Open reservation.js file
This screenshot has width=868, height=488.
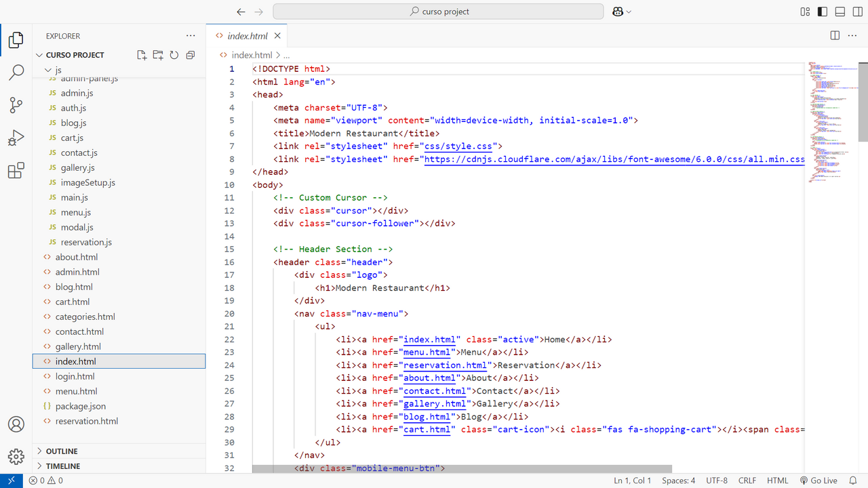point(119,242)
